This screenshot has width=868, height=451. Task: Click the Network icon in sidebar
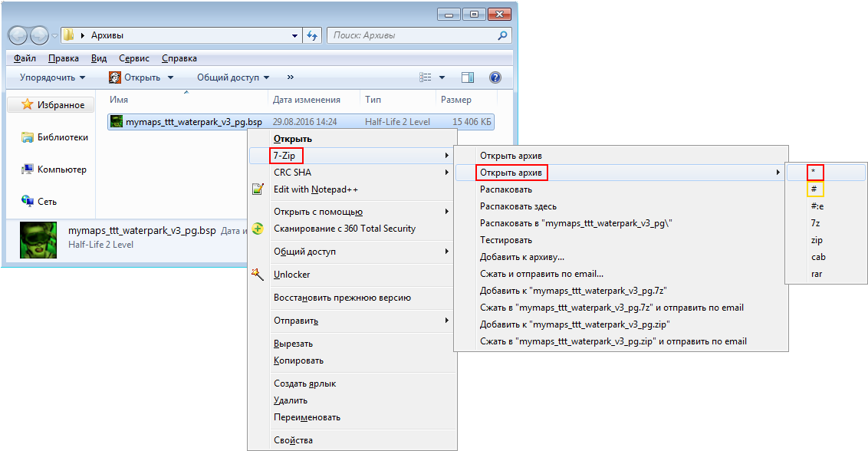27,201
